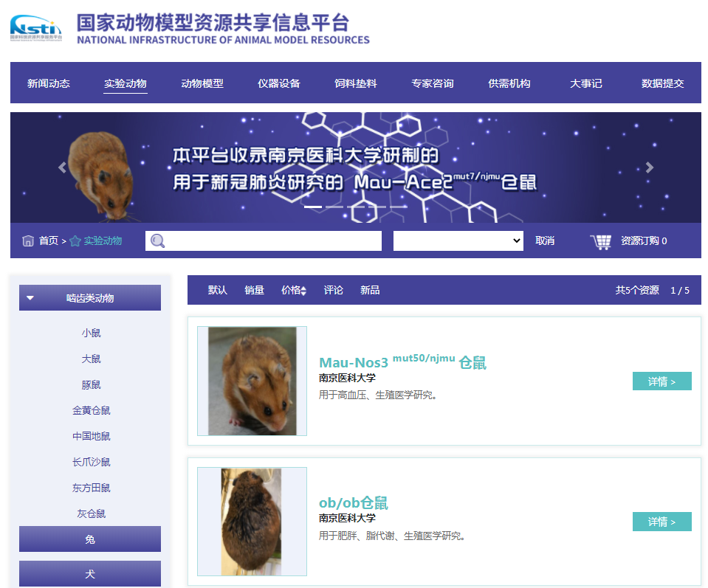The width and height of the screenshot is (708, 588).
Task: Expand the 兔 category
Action: point(90,539)
